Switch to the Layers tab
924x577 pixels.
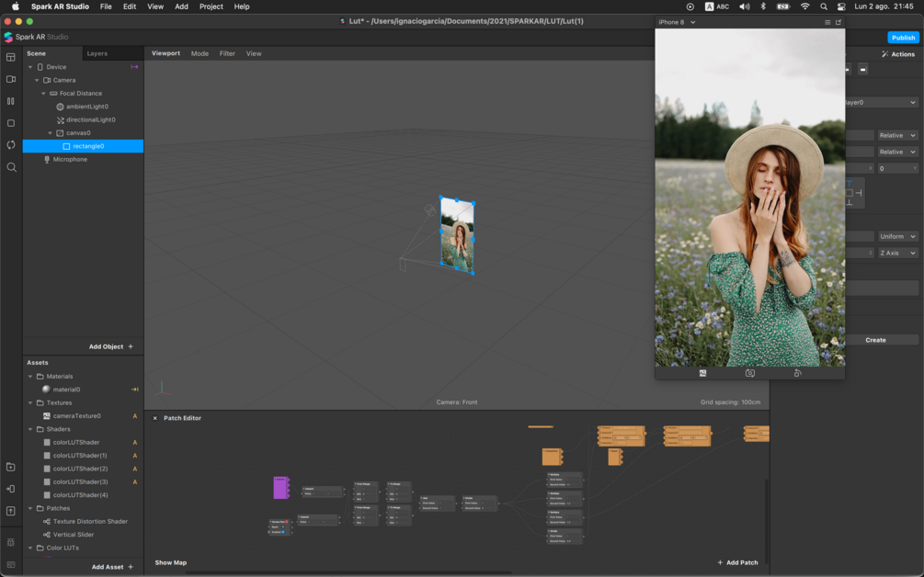(97, 53)
